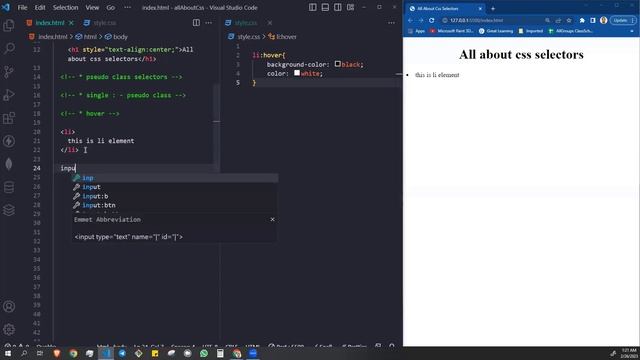
Task: Open the browser side panel icon
Action: 593,20
